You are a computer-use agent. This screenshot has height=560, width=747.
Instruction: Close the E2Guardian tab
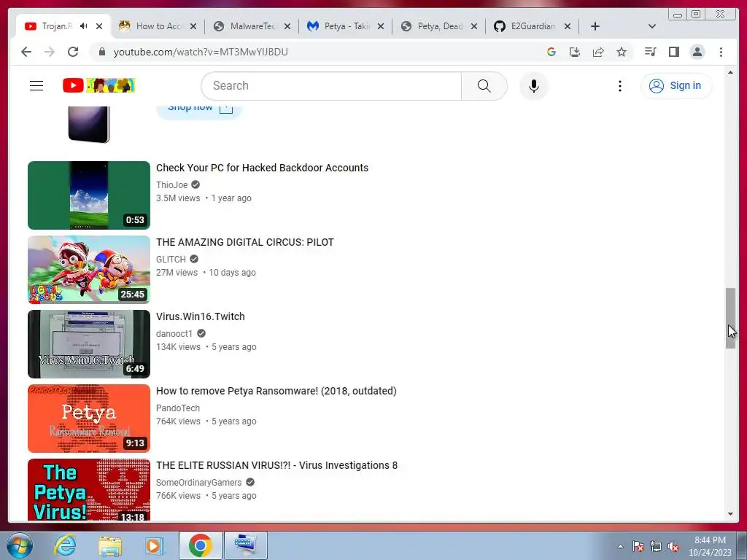568,26
